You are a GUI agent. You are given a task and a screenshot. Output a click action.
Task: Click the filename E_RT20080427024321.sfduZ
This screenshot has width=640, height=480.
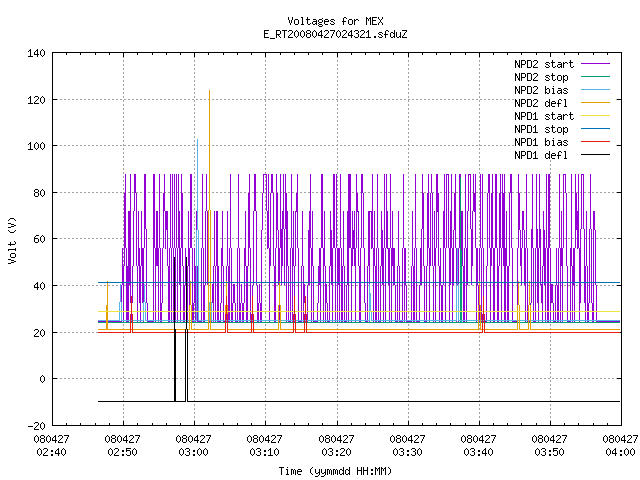(335, 34)
